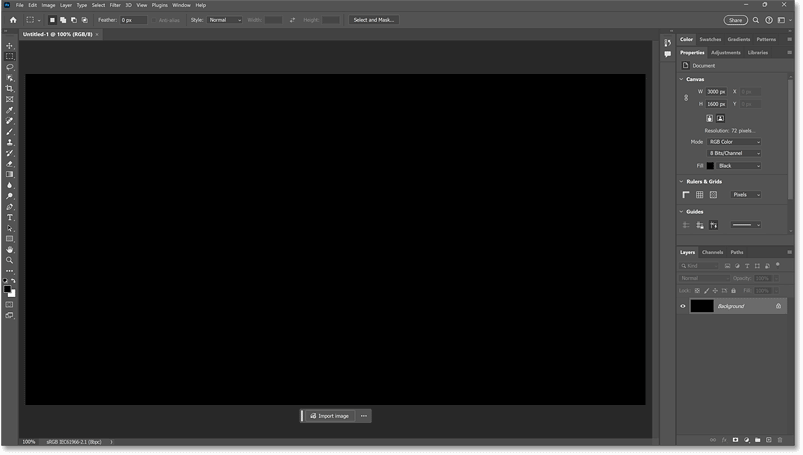Go to the Home screen

coord(13,20)
